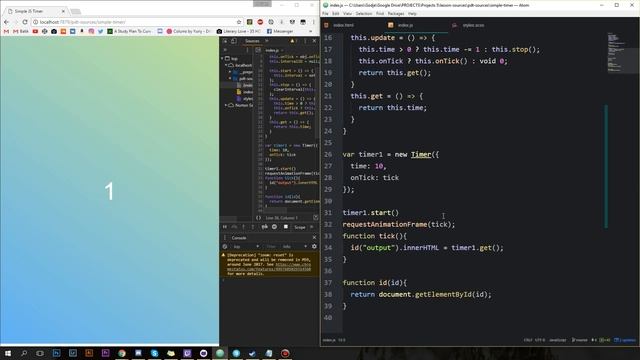Open the File menu in Atom
Viewport: 640px width, 360px height.
(x=325, y=13)
